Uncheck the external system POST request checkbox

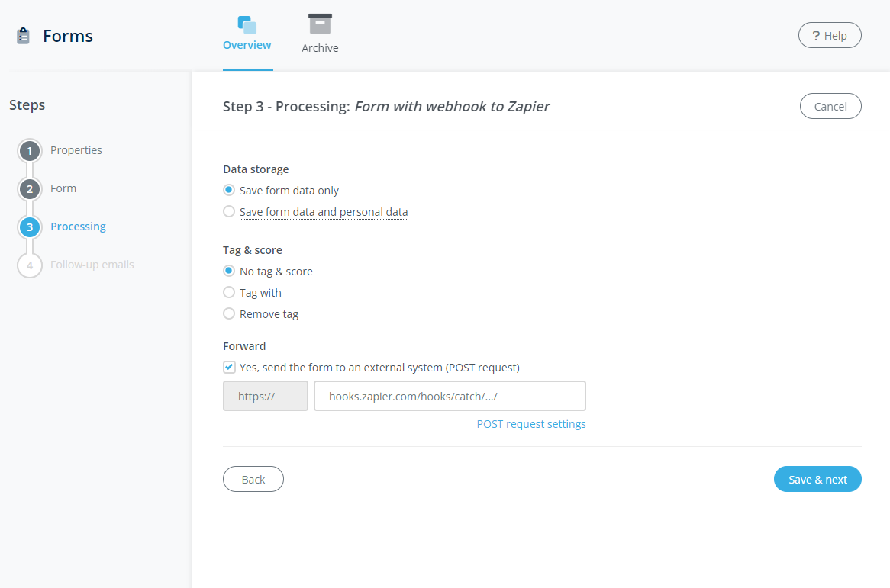coord(229,367)
